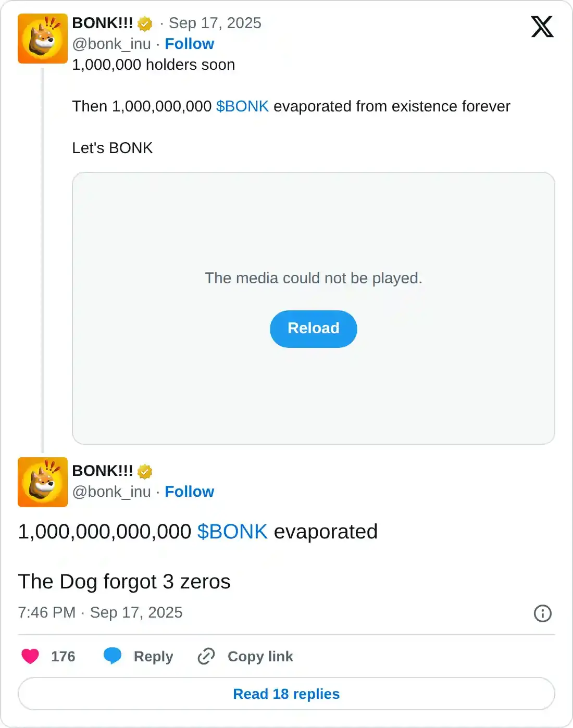Follow @bonk_inu from the top post
The image size is (573, 728).
click(189, 44)
